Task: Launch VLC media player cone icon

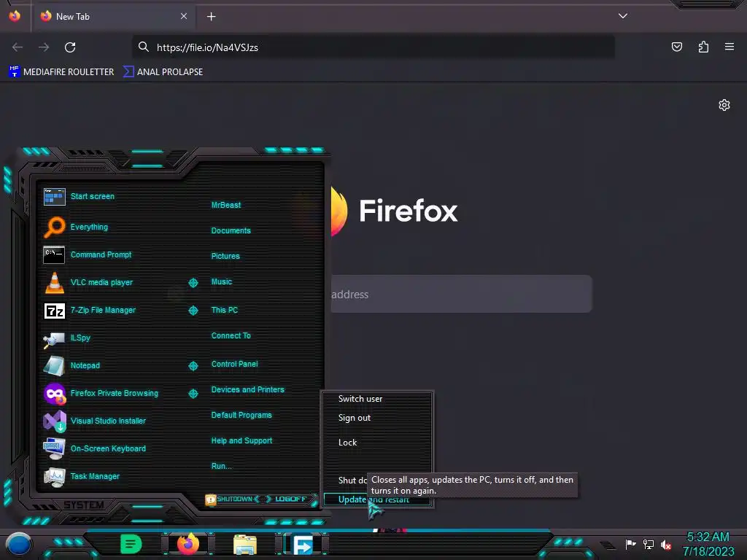Action: 54,282
